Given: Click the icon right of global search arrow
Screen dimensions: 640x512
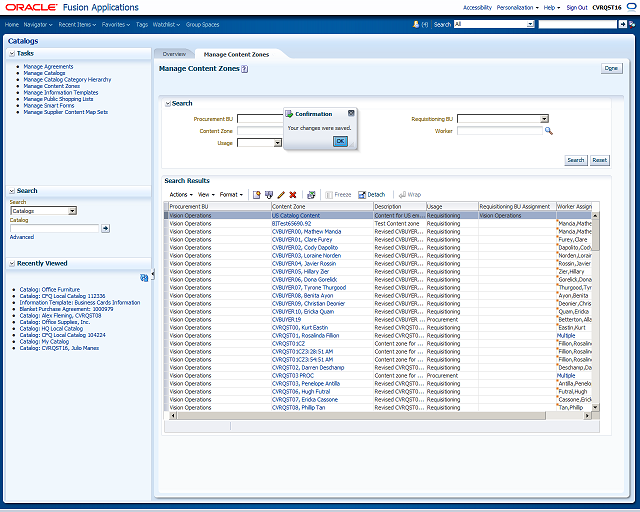Looking at the screenshot, I should pyautogui.click(x=632, y=24).
